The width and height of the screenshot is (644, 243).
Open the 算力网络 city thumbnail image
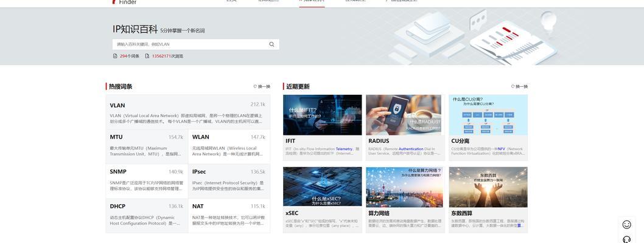(x=405, y=187)
